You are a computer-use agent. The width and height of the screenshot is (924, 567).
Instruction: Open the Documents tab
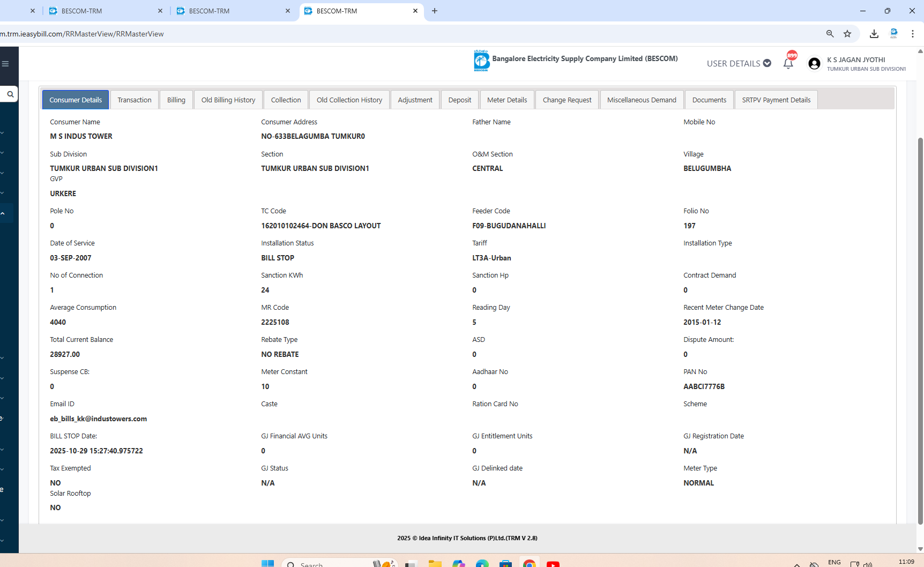click(x=710, y=100)
